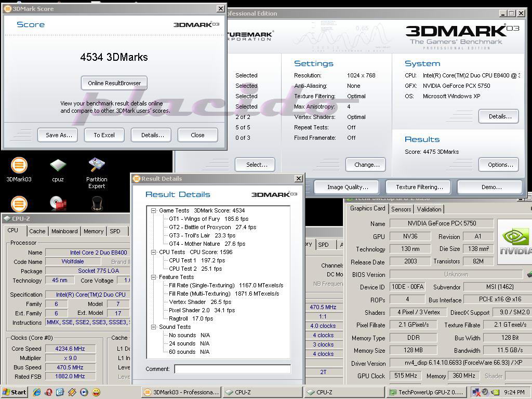Click the red Opera-style quick launch icon
The width and height of the screenshot is (532, 399).
pyautogui.click(x=48, y=392)
